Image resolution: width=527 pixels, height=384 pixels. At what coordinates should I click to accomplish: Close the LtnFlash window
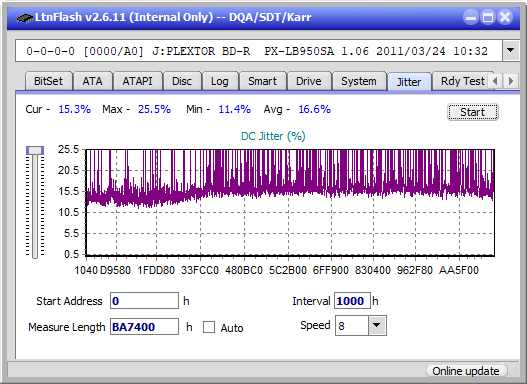505,17
